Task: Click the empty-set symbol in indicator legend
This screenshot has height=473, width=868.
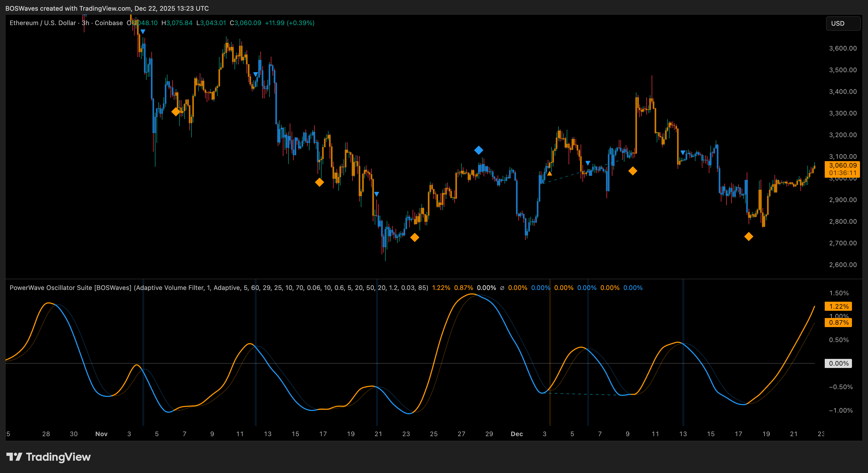Action: pos(502,288)
